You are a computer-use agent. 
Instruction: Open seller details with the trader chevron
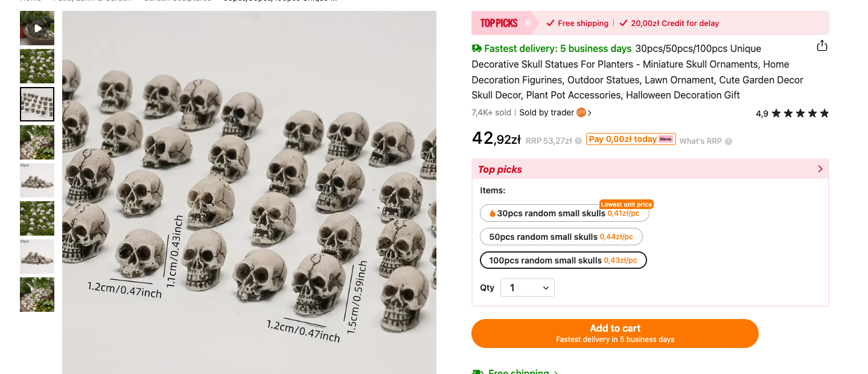[590, 112]
